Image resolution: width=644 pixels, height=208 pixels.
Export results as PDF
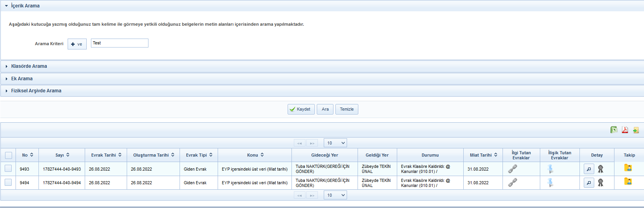point(625,130)
